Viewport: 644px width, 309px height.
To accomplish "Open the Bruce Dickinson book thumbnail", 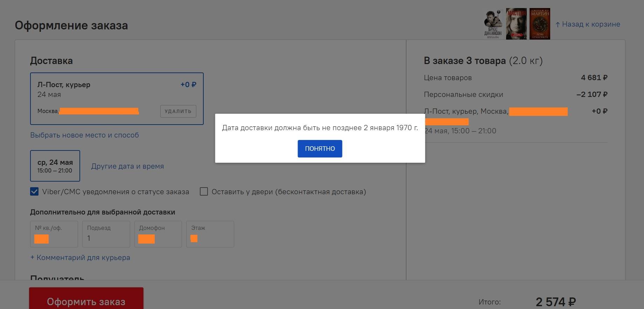I will coord(493,24).
